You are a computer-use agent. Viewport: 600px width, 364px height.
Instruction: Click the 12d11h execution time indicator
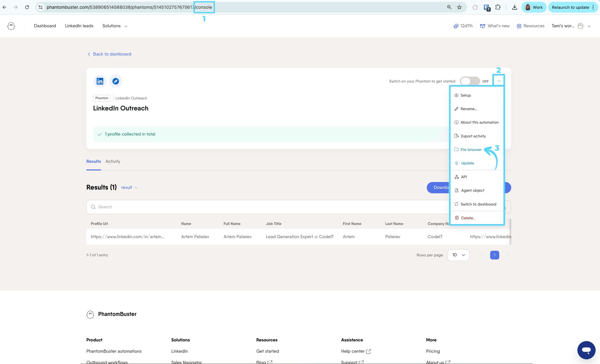tap(463, 26)
